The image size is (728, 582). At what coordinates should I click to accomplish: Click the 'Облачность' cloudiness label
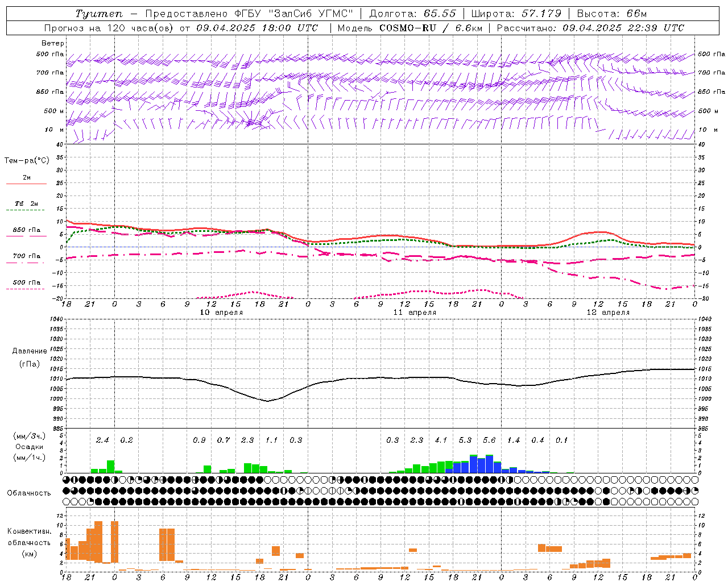click(x=29, y=493)
